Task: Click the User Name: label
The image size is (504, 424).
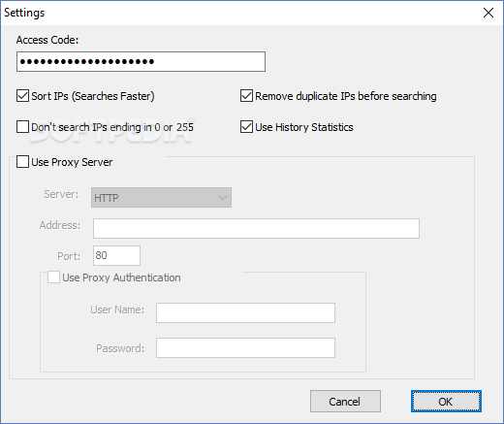Action: pos(117,310)
